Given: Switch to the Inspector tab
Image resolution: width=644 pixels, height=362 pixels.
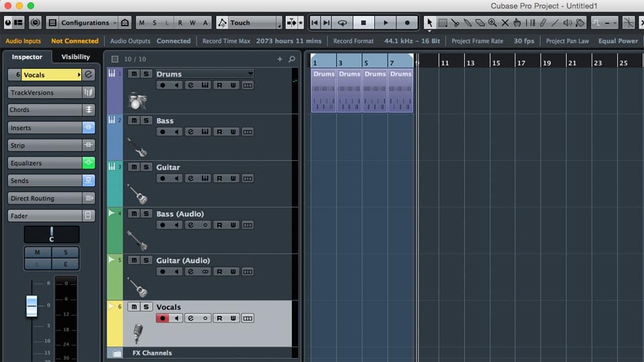Looking at the screenshot, I should (27, 56).
